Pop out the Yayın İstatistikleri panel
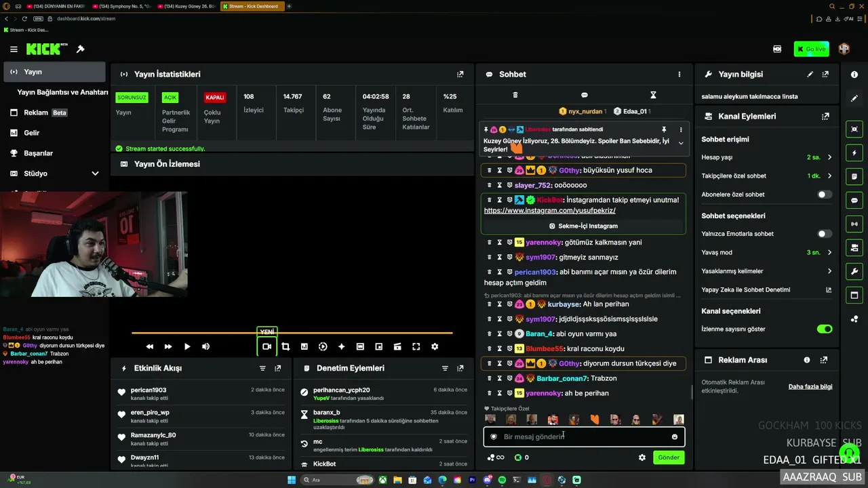Screen dimensions: 868x488 tap(460, 74)
